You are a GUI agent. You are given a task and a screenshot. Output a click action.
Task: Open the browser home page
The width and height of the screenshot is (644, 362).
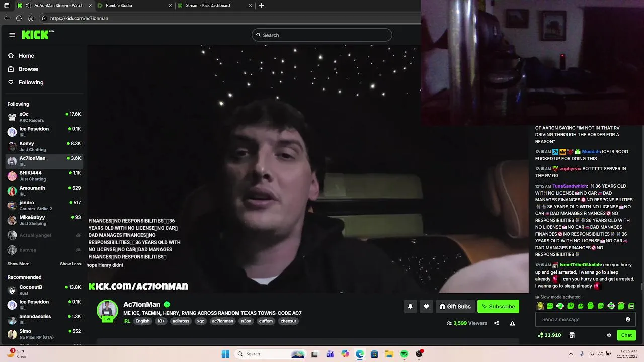(31, 18)
